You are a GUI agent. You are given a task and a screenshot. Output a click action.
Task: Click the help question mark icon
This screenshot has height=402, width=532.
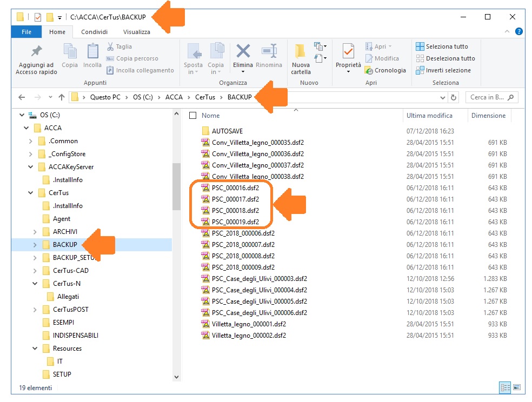pos(519,32)
